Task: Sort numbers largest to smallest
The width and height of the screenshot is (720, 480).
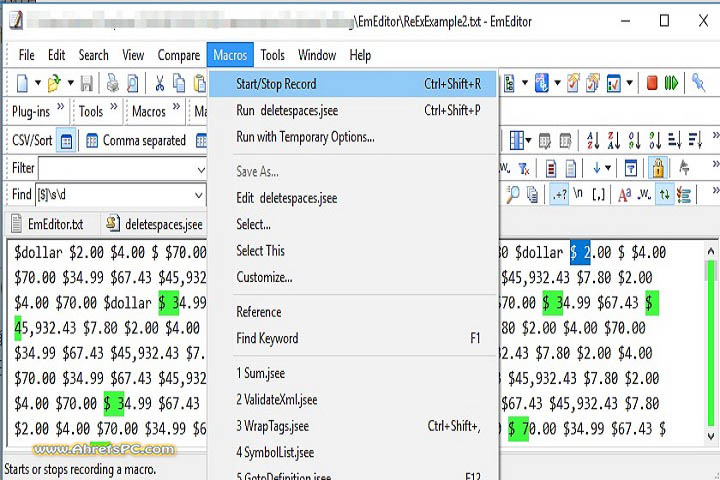Action: click(655, 140)
